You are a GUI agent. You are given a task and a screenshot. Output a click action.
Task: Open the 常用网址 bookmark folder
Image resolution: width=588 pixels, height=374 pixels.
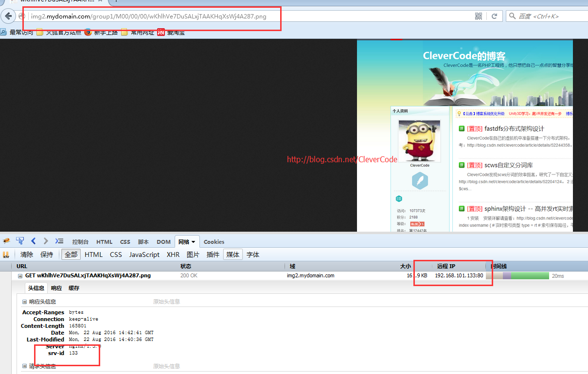[138, 33]
